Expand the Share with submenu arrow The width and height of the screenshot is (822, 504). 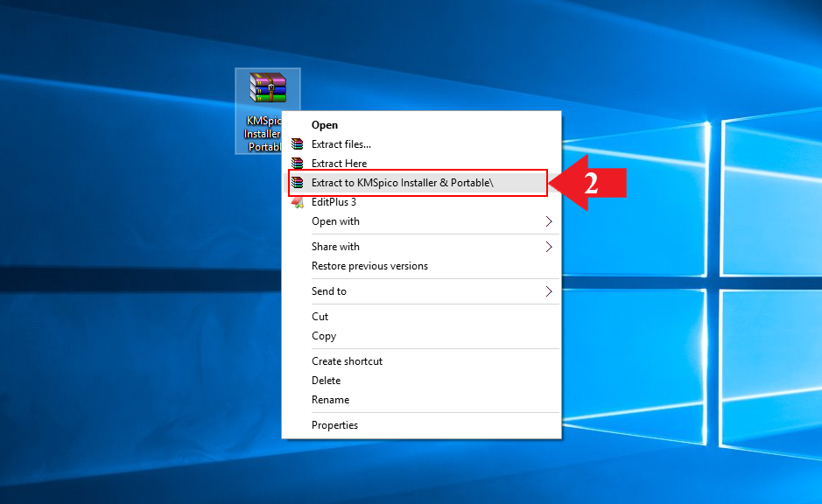[548, 247]
